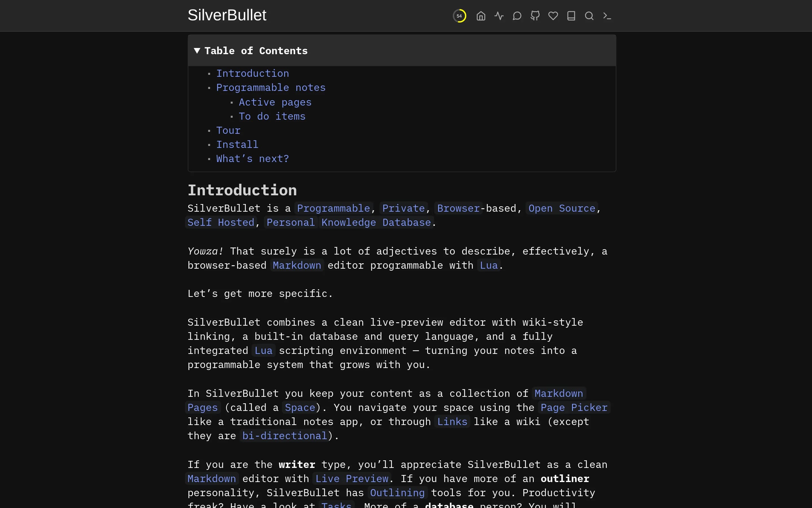Jump to Install in table of contents
The height and width of the screenshot is (508, 812).
pyautogui.click(x=237, y=144)
